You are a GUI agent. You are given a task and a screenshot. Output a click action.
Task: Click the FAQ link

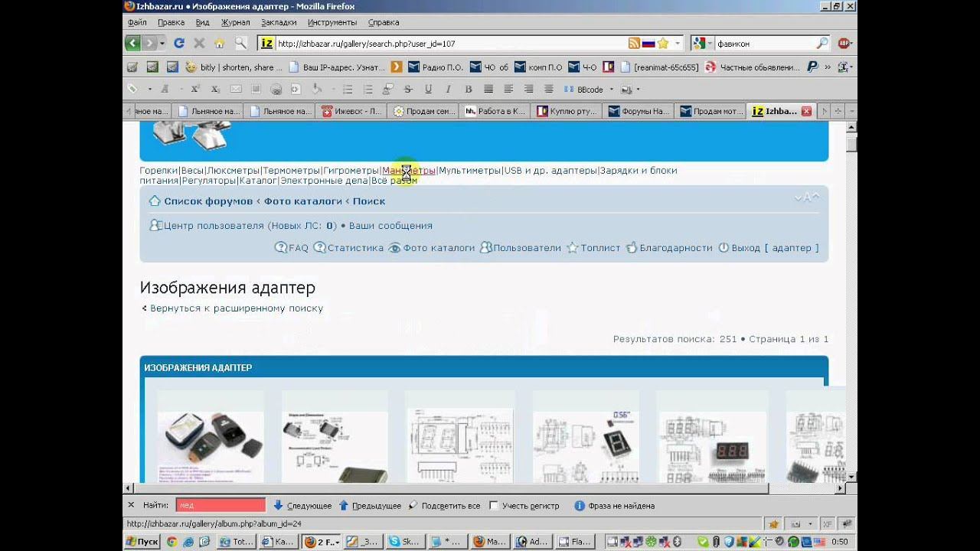[x=292, y=248]
